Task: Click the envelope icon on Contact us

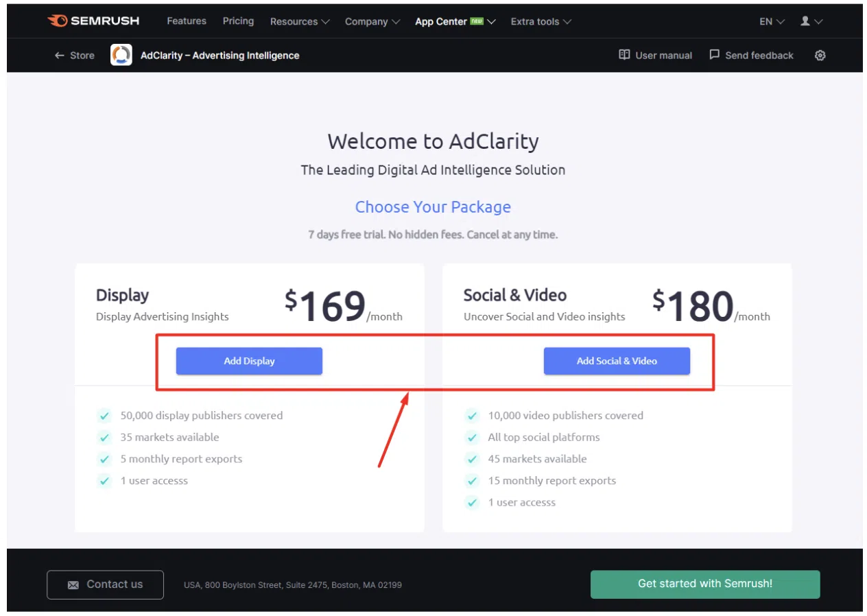Action: [x=73, y=585]
